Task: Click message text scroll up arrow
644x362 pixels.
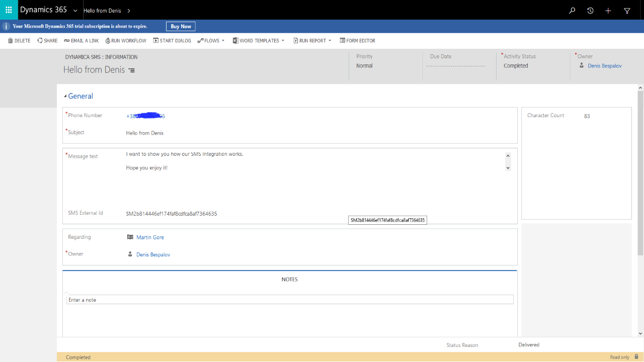Action: coord(508,155)
